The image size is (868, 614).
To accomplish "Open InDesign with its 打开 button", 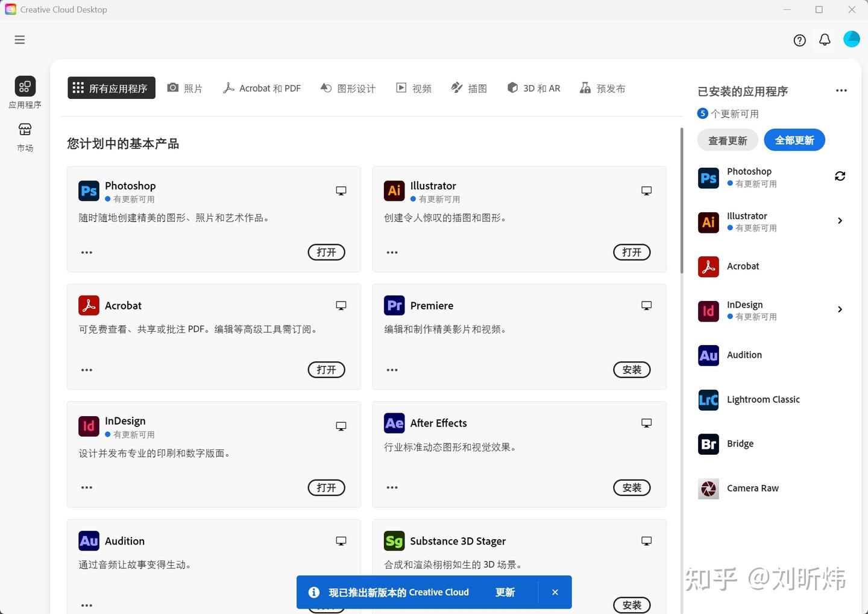I will pyautogui.click(x=327, y=487).
